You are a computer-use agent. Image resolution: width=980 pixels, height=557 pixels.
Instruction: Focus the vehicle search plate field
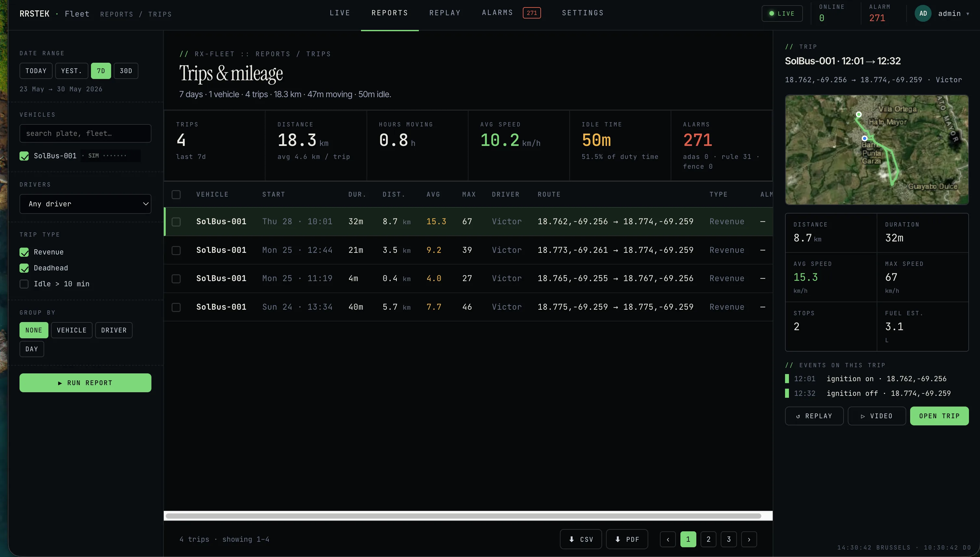tap(85, 133)
